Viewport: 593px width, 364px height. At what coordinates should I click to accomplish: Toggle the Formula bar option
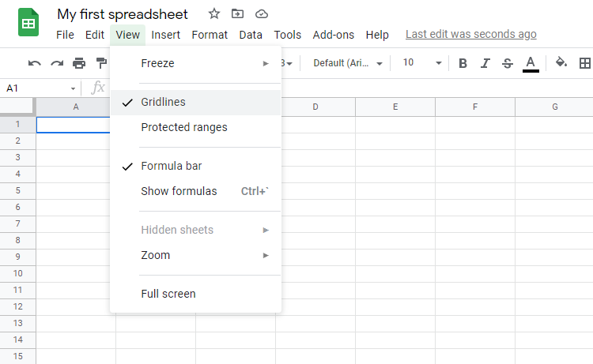point(171,166)
